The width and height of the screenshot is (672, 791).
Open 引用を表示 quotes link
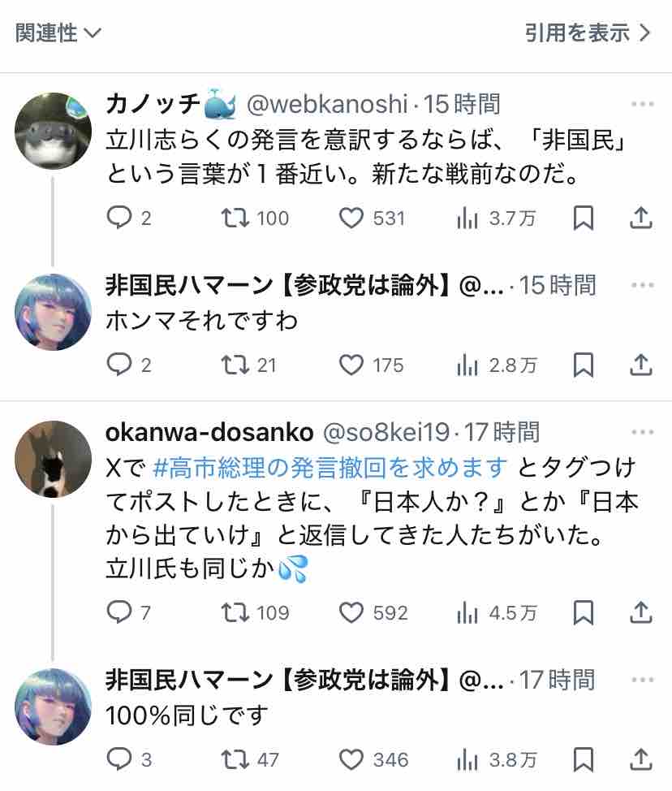coord(588,33)
